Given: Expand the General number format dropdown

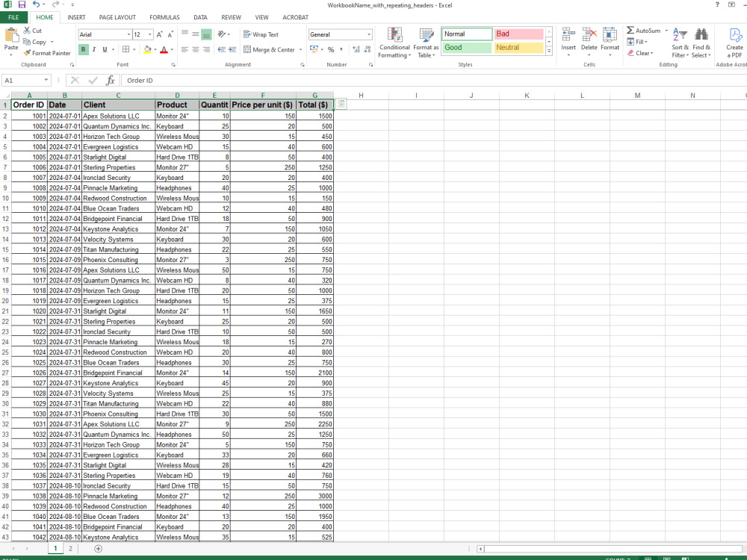Looking at the screenshot, I should 369,34.
